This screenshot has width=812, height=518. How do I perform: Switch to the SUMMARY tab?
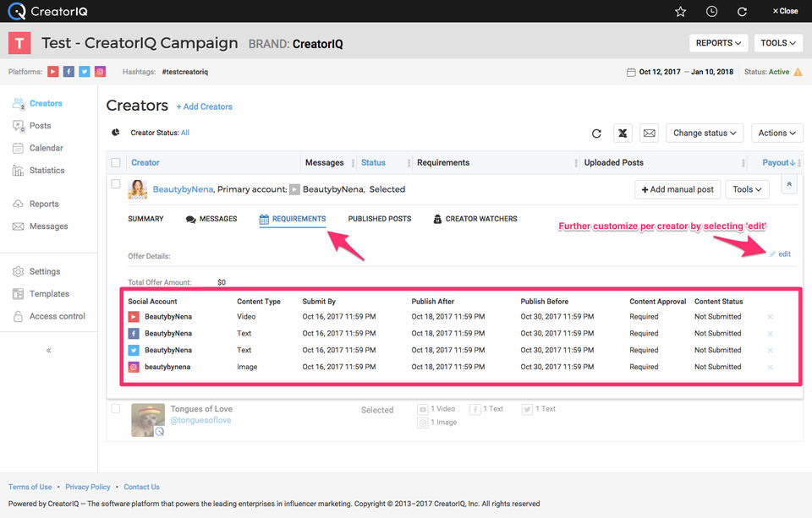[x=145, y=219]
